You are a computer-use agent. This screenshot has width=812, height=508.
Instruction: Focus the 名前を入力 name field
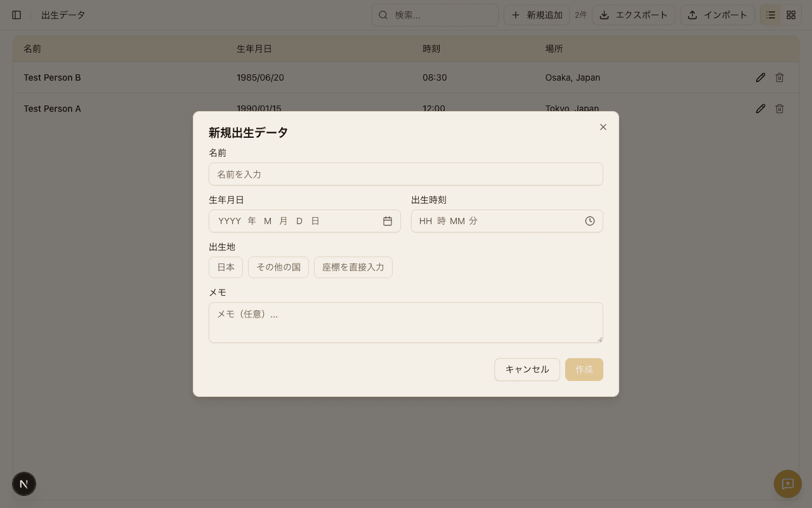tap(405, 174)
